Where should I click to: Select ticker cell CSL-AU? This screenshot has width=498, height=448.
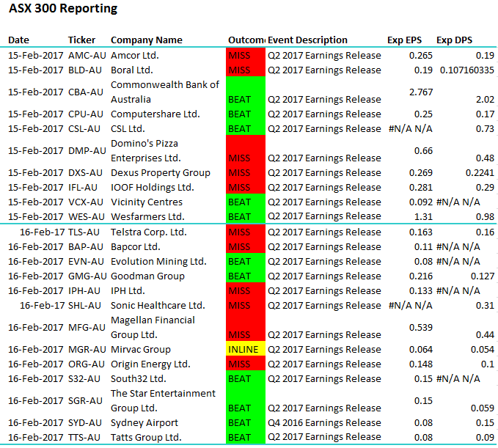click(x=84, y=128)
